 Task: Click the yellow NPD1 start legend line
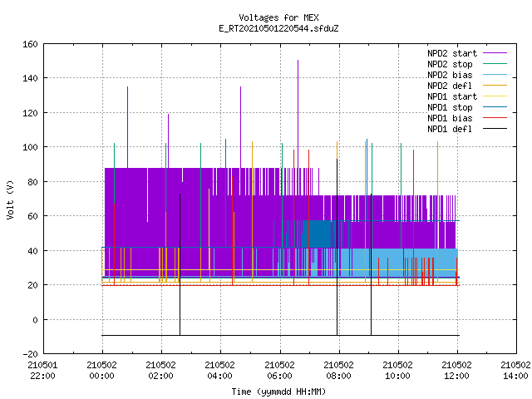[495, 96]
